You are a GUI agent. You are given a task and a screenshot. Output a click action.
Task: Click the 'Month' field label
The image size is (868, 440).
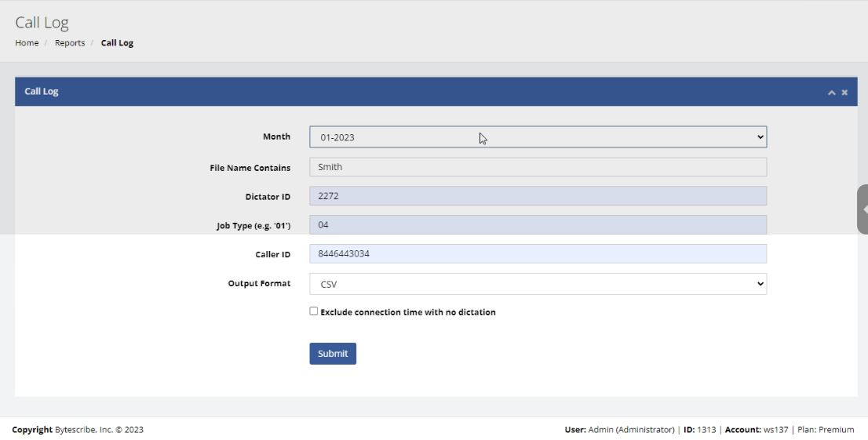click(276, 136)
